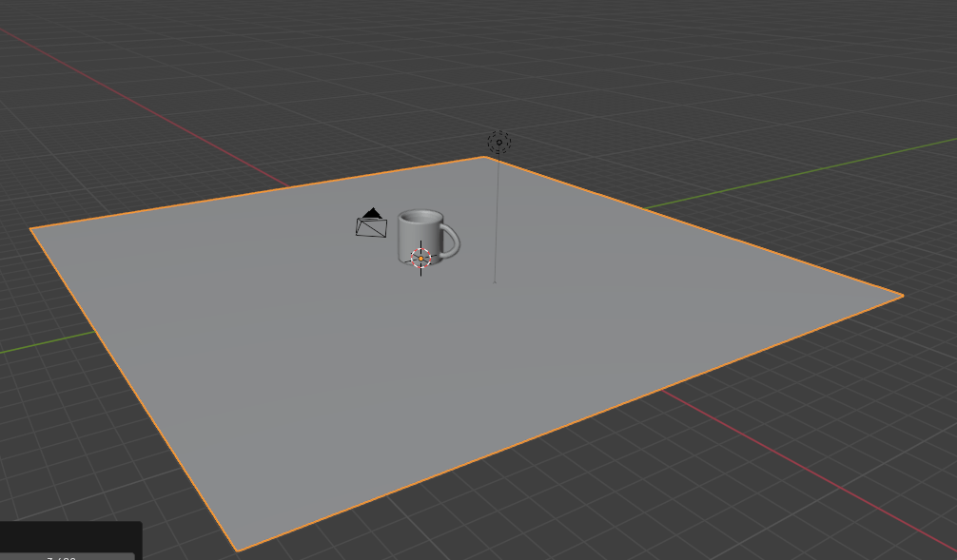
Task: Click the camera's black up-arrow triangle
Action: click(373, 214)
